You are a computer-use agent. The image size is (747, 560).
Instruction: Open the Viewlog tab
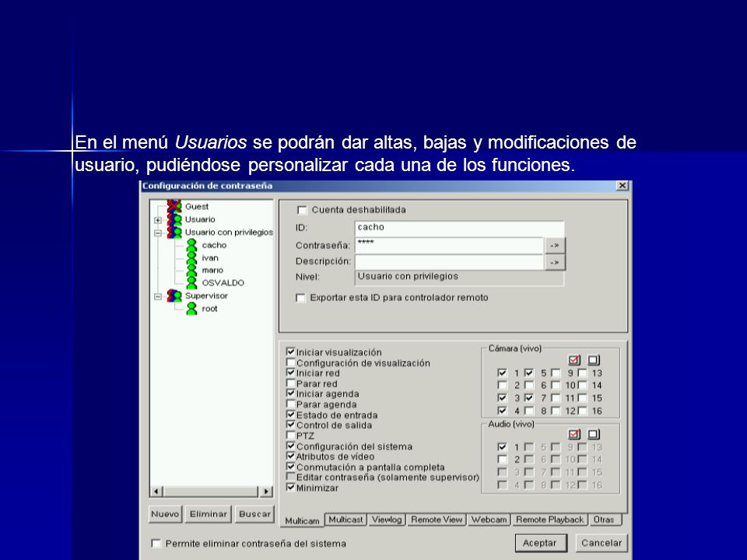coord(387,520)
